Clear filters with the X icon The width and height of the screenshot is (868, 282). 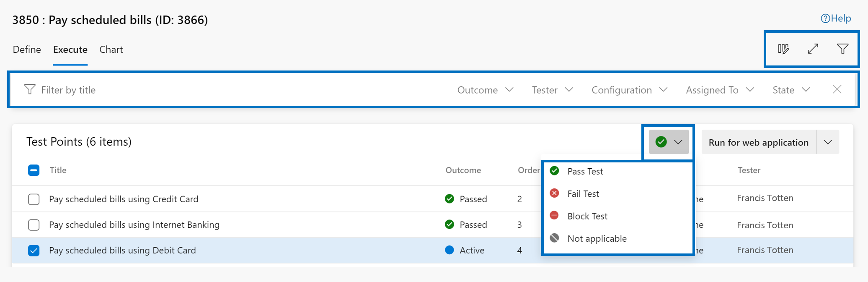click(x=837, y=89)
